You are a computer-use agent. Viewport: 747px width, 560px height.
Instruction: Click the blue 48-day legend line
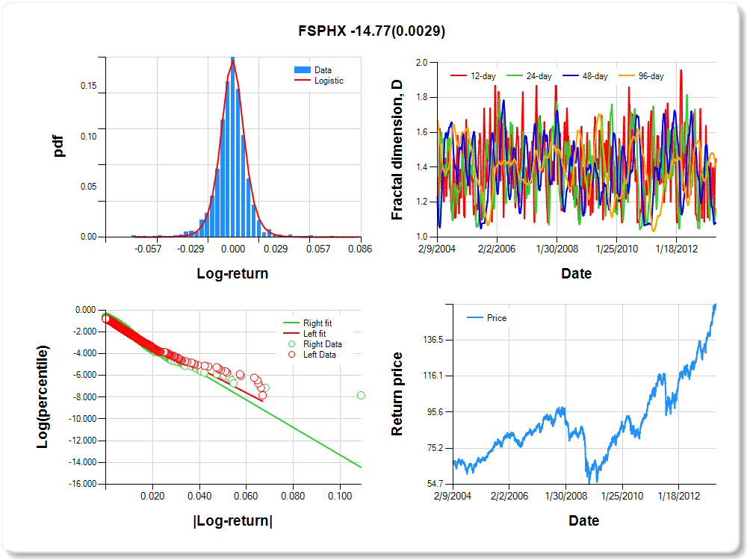coord(570,75)
